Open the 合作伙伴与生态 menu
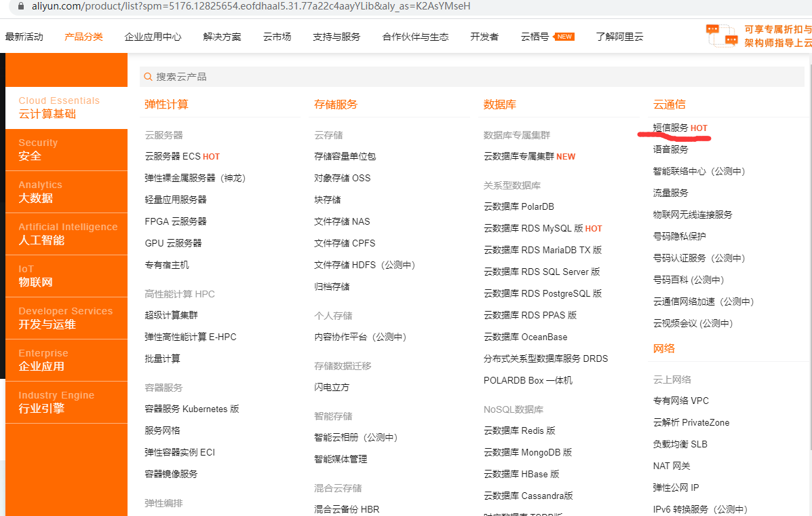Image resolution: width=812 pixels, height=516 pixels. (415, 37)
